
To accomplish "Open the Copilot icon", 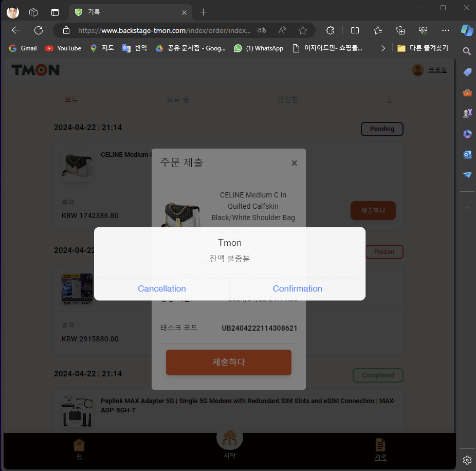I will click(467, 30).
